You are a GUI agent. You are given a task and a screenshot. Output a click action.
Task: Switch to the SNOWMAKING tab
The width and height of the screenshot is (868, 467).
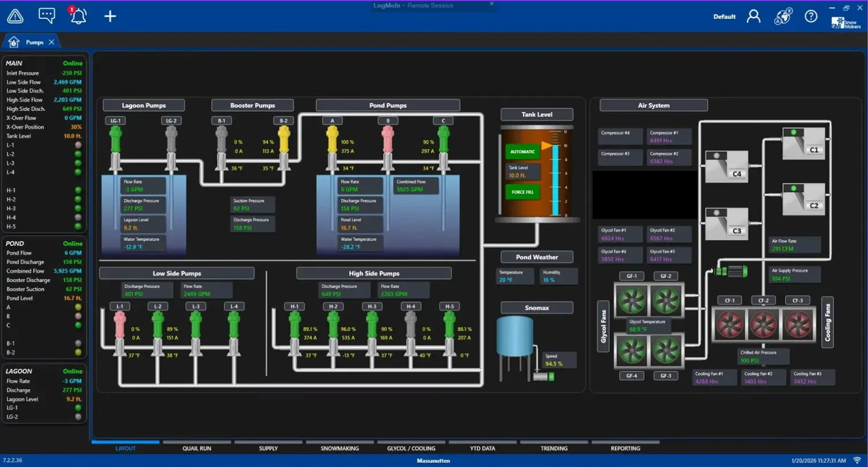[339, 448]
